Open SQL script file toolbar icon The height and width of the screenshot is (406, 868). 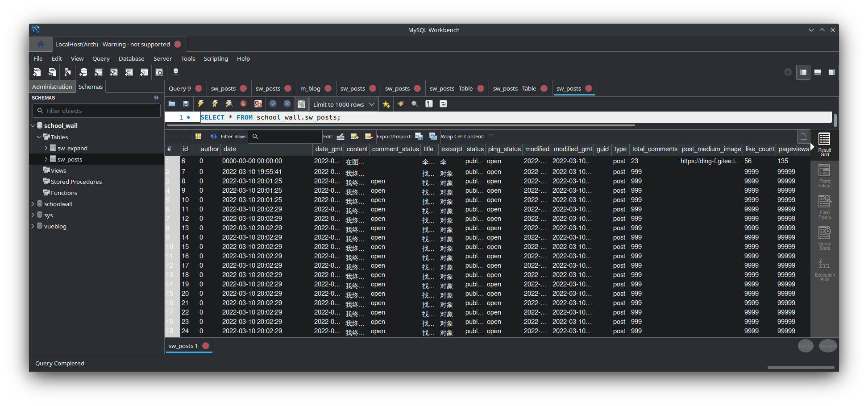coord(52,72)
